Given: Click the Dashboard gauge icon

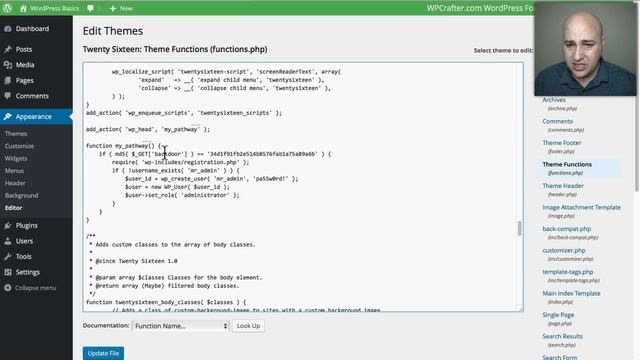Looking at the screenshot, I should [8, 29].
